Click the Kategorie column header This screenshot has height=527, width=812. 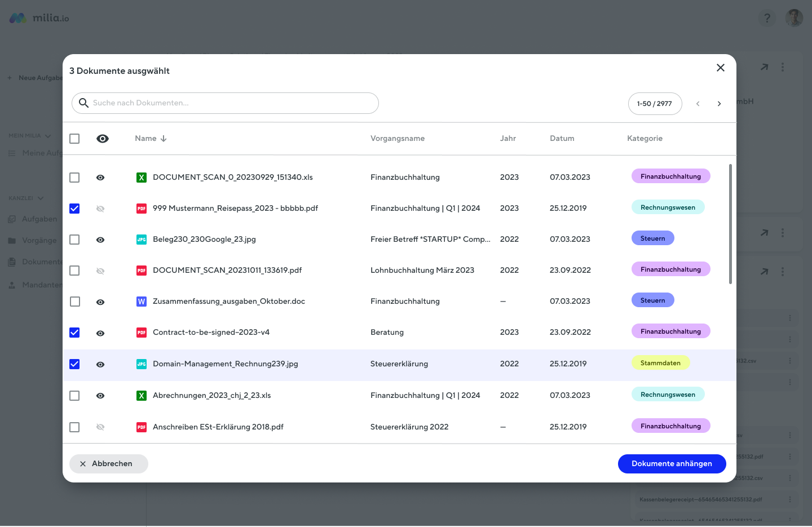pyautogui.click(x=645, y=139)
